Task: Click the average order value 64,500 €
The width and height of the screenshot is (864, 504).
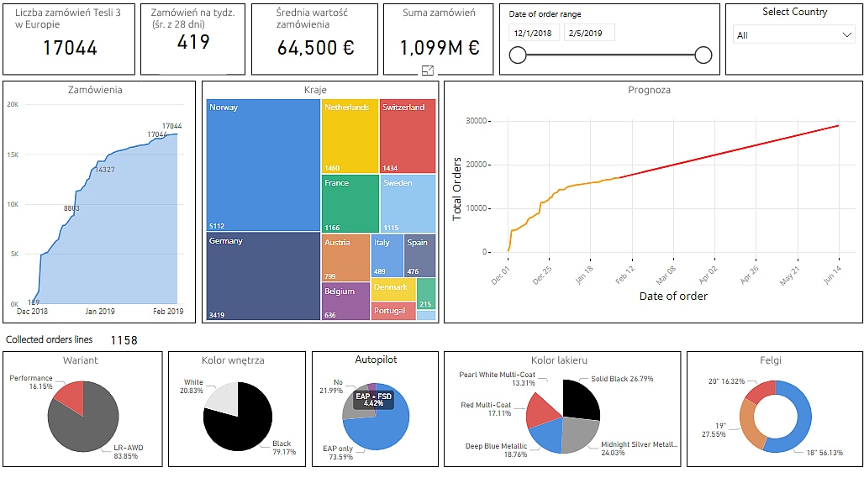Action: 315,48
